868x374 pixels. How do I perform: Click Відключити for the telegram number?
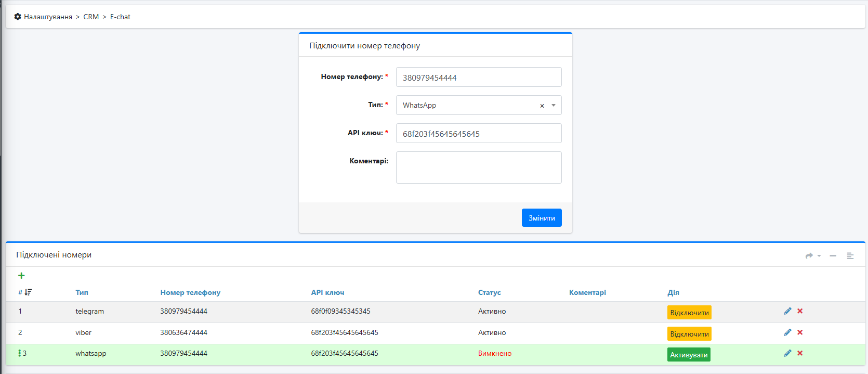click(689, 313)
